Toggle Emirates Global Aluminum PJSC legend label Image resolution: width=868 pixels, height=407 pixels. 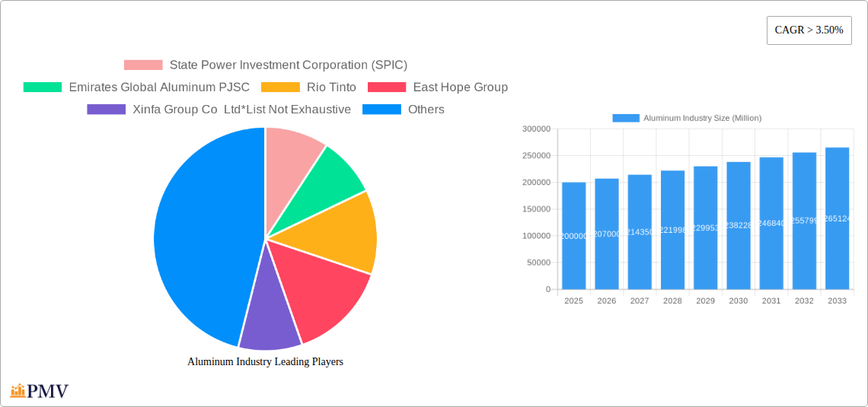click(x=159, y=87)
